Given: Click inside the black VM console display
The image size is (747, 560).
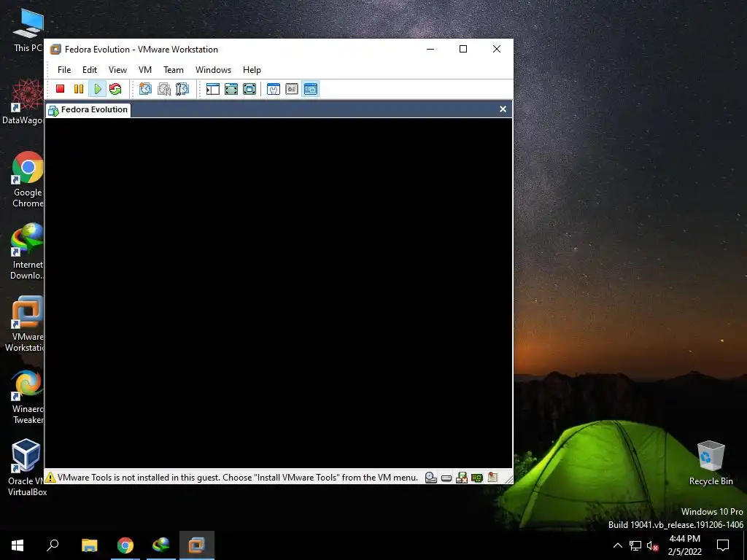Looking at the screenshot, I should click(x=279, y=293).
